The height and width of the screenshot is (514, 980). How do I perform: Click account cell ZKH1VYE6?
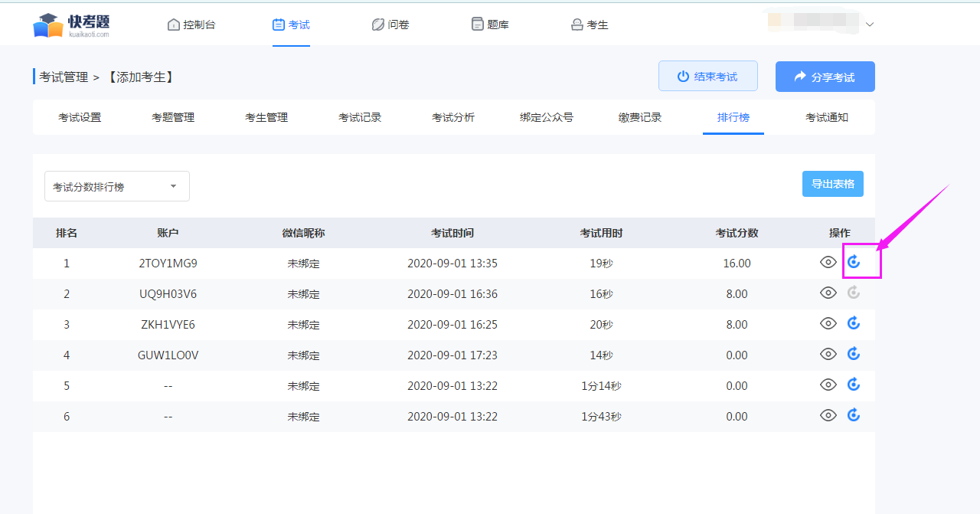point(168,325)
